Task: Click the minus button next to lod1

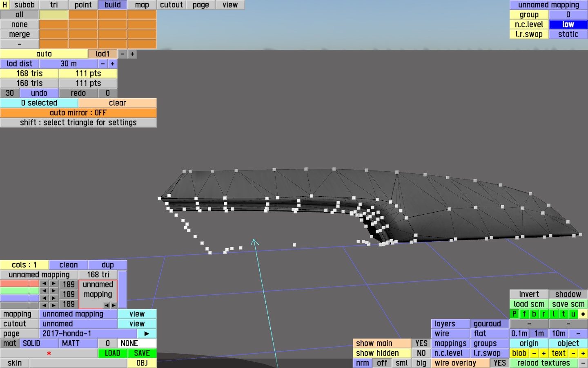Action: tap(122, 54)
